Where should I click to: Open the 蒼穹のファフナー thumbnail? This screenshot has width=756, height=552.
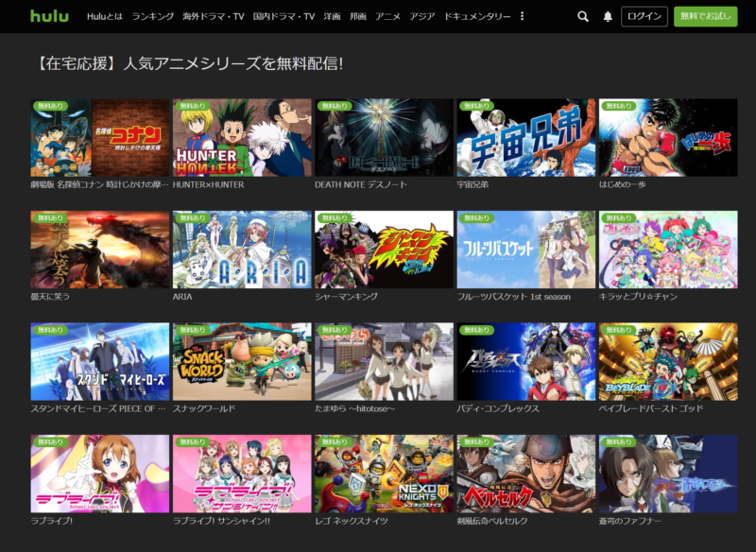point(668,474)
